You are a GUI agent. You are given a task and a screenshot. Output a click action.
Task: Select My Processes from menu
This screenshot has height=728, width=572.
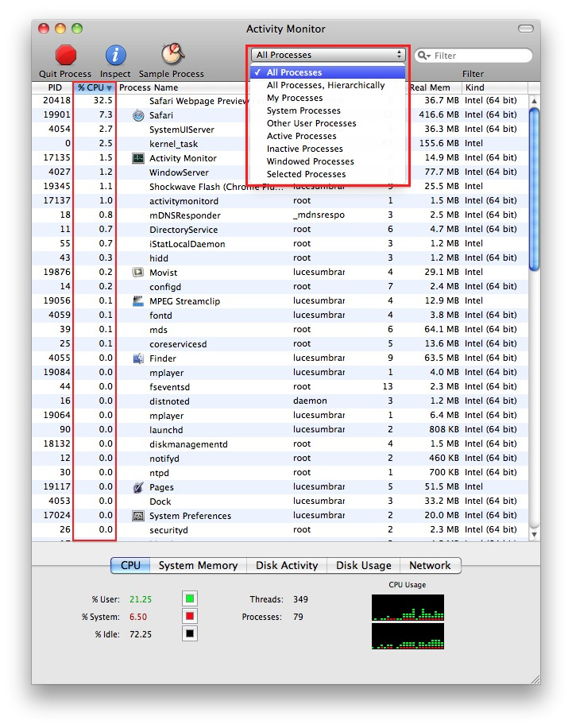coord(328,98)
